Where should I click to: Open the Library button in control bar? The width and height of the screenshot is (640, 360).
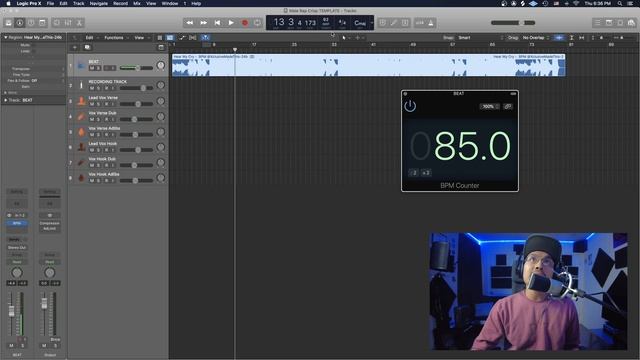[8, 23]
